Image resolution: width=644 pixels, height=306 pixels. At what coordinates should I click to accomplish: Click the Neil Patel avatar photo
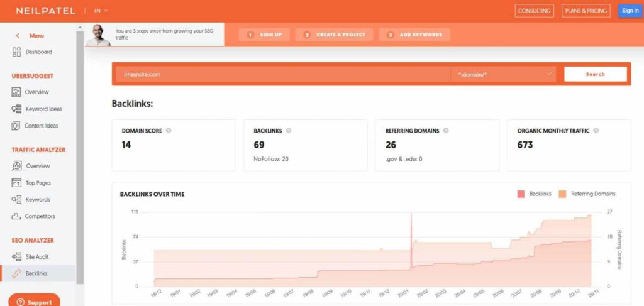pos(98,35)
